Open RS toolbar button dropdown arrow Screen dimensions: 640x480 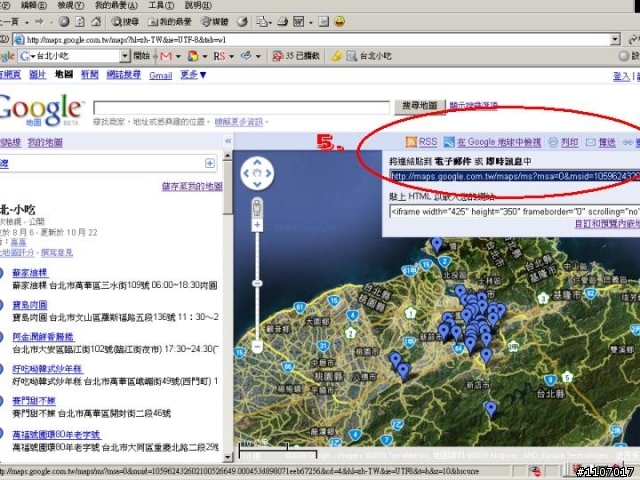[x=231, y=56]
